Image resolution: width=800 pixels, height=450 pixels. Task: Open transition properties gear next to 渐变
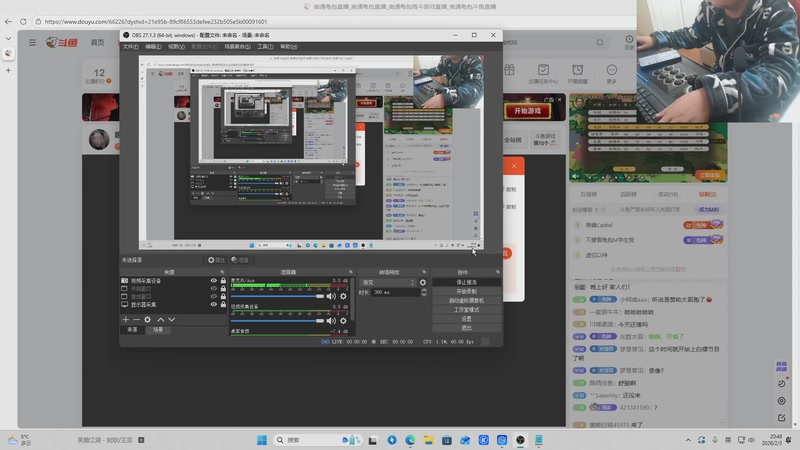423,282
